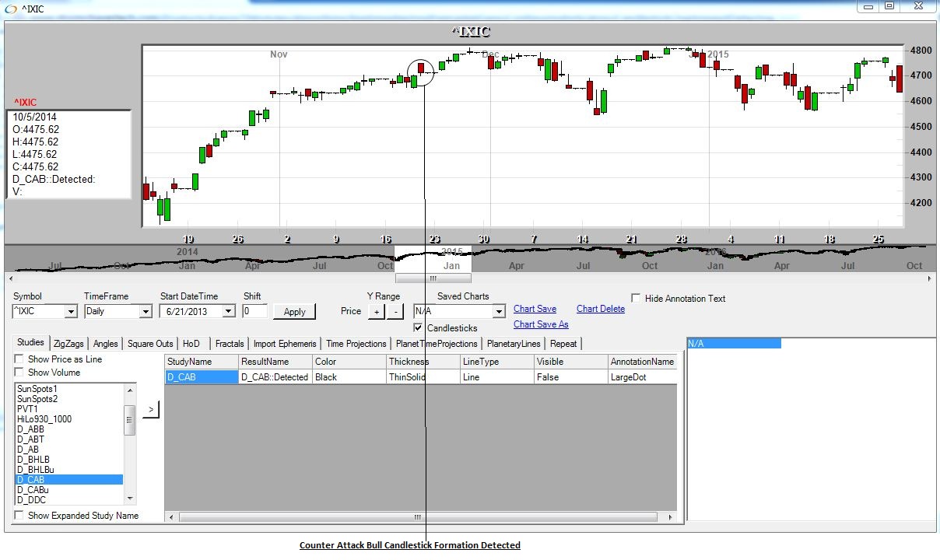The width and height of the screenshot is (940, 560).
Task: Switch to the ZigZags tab
Action: [68, 344]
